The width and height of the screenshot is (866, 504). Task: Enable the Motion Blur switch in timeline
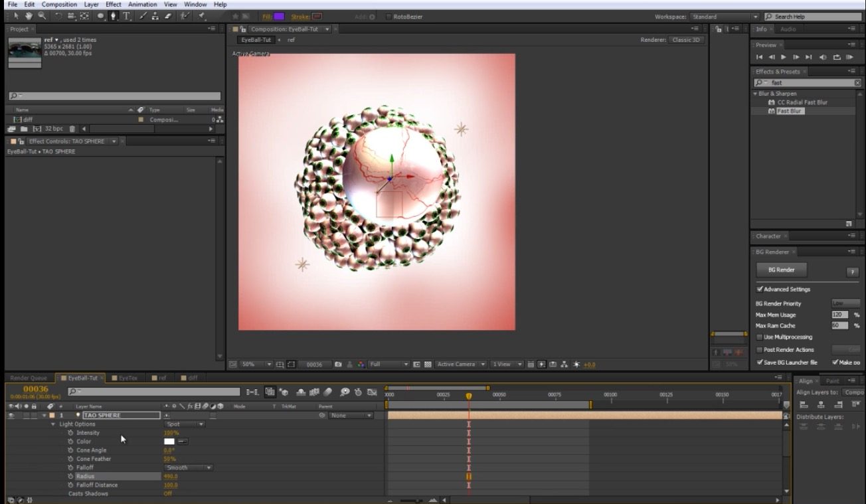pos(327,392)
